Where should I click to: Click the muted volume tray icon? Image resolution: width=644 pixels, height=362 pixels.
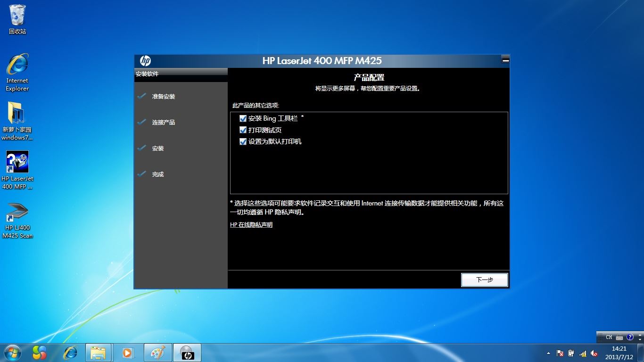tap(594, 353)
